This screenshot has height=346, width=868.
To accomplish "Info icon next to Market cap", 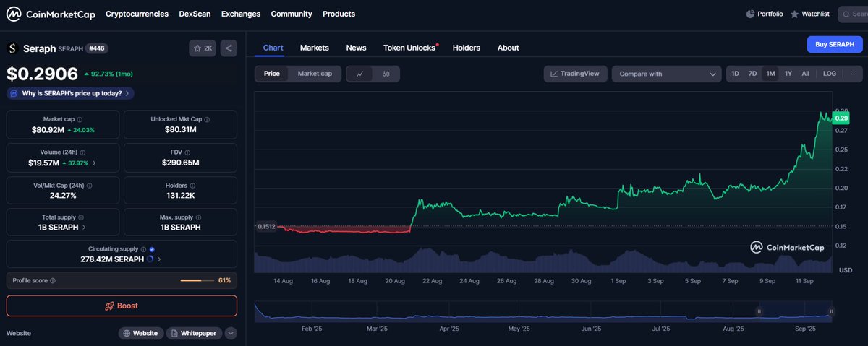I will pyautogui.click(x=79, y=119).
